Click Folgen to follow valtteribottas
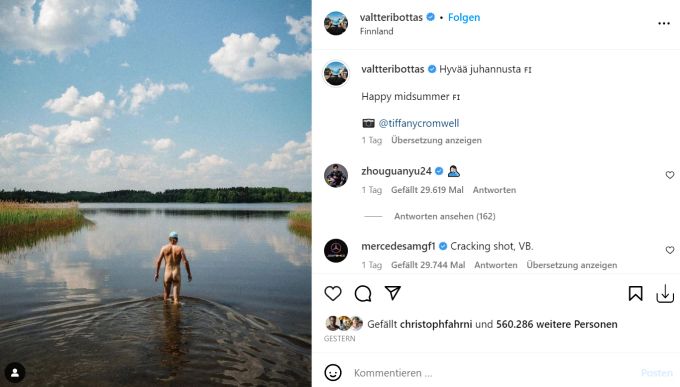 [464, 17]
